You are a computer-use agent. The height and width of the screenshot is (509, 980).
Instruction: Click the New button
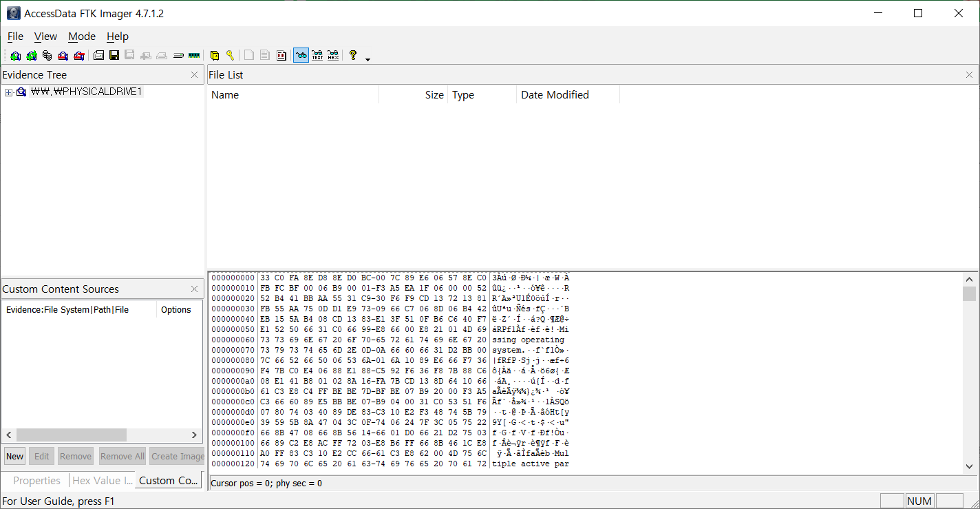coord(15,456)
